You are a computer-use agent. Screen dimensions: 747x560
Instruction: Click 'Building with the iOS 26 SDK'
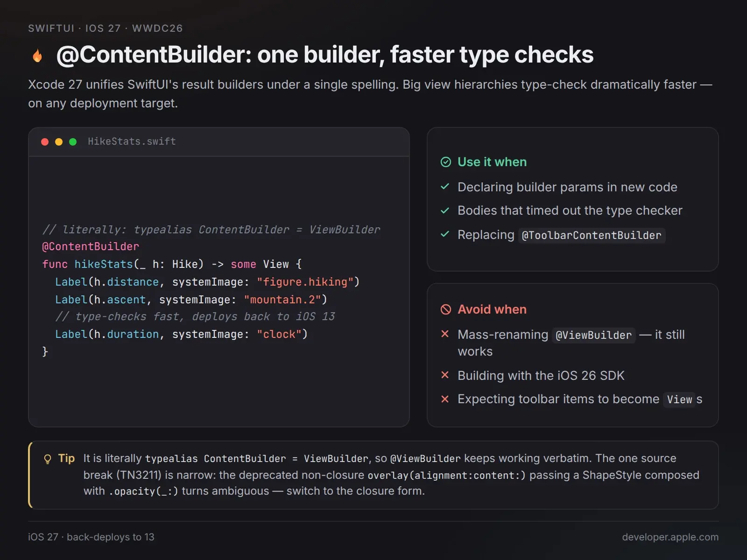[x=541, y=376]
